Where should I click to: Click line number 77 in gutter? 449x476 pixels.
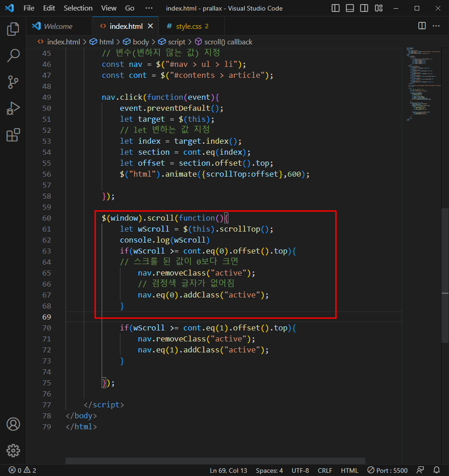(x=47, y=405)
